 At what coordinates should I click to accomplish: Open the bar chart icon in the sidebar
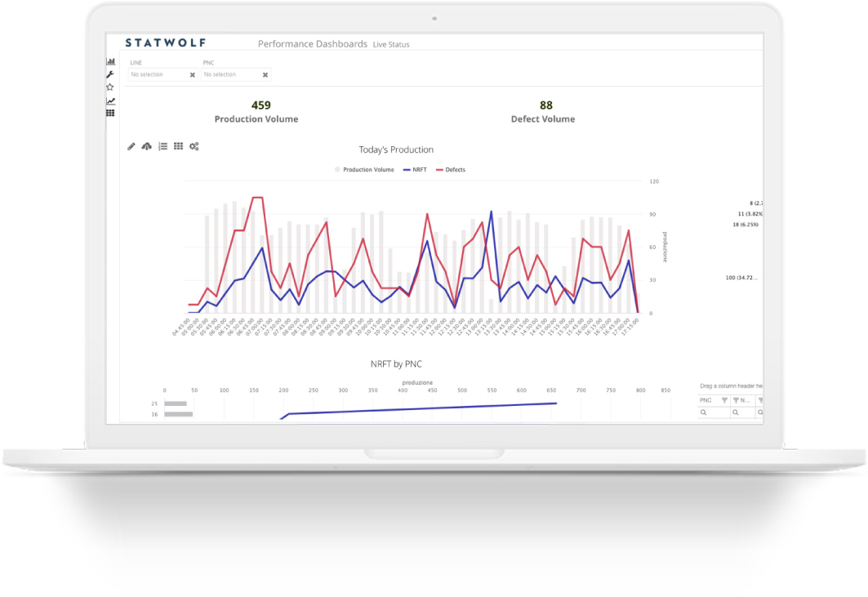111,61
